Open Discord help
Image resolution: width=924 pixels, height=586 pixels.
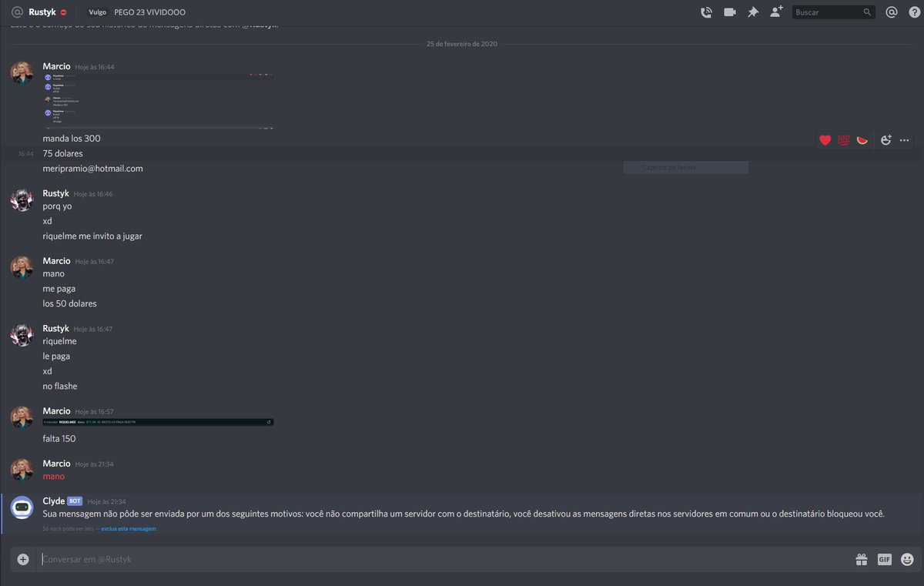(x=913, y=12)
